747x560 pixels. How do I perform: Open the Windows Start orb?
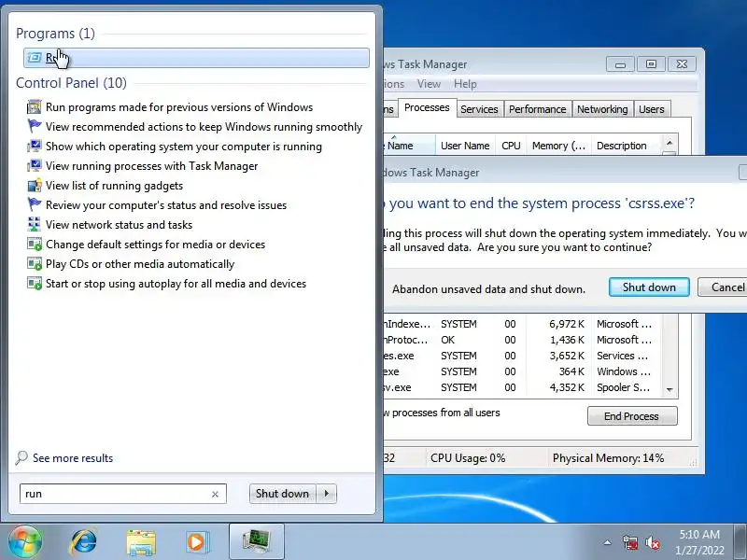tap(24, 541)
